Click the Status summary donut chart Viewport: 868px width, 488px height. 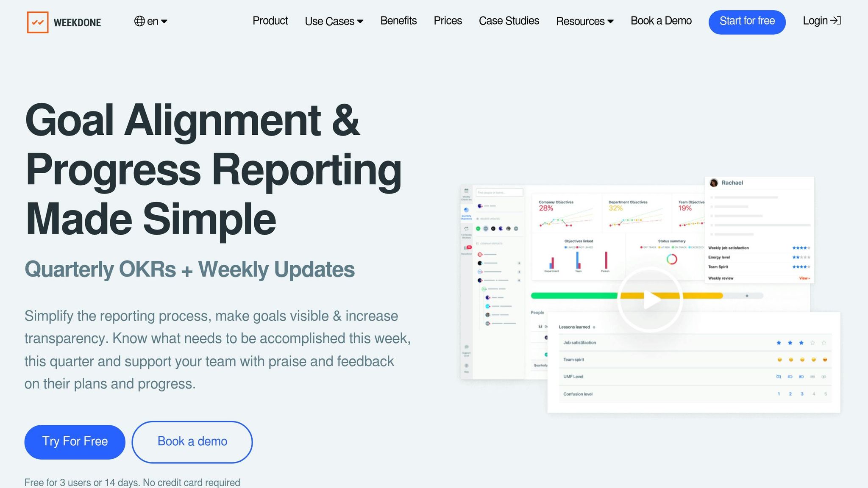click(672, 259)
